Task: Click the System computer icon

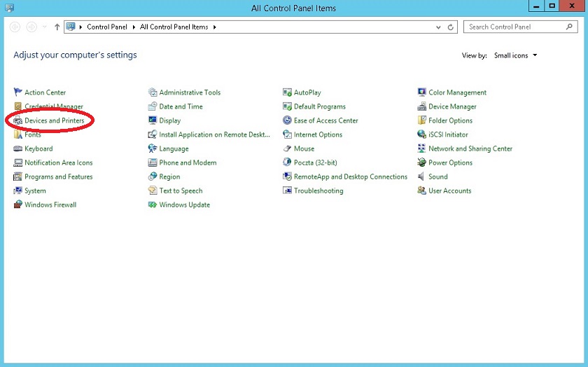Action: [x=17, y=191]
